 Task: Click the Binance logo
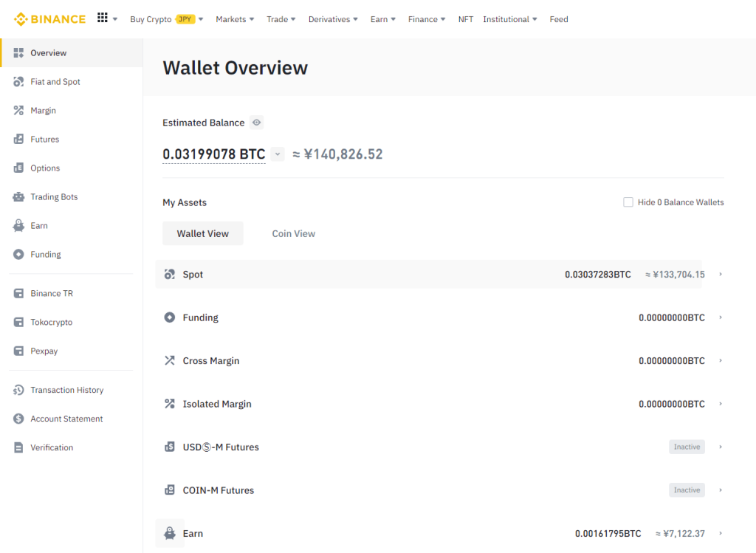pyautogui.click(x=49, y=19)
